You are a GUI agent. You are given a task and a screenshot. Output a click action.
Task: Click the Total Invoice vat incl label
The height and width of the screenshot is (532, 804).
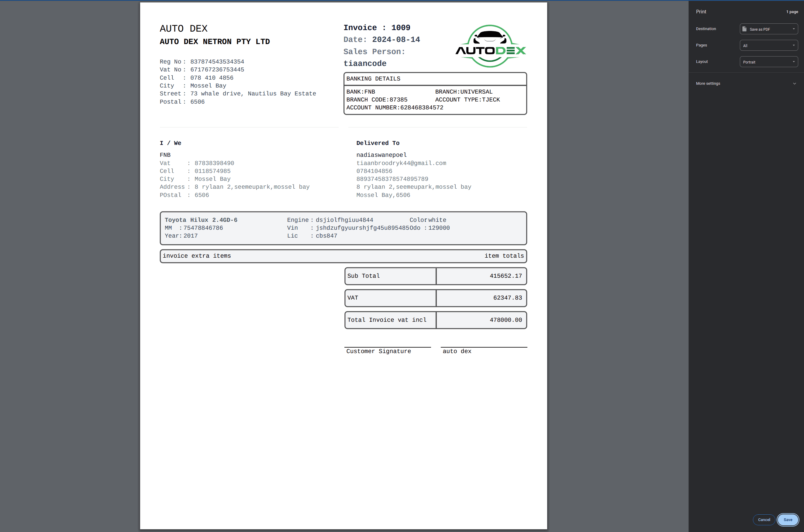(387, 320)
